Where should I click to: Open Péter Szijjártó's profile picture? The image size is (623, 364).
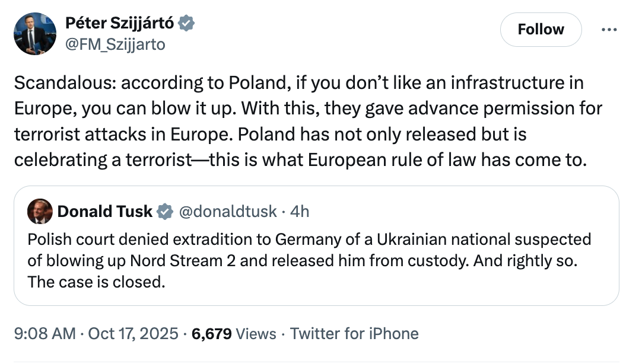coord(35,34)
